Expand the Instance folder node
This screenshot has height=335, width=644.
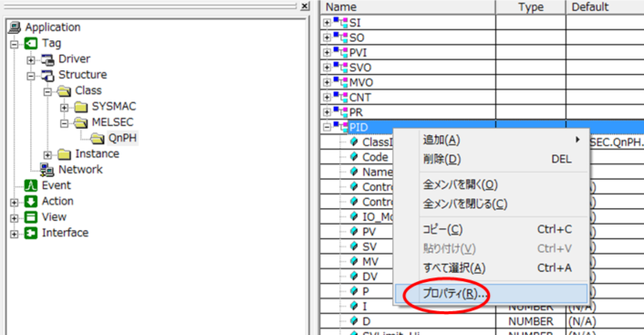click(x=47, y=155)
